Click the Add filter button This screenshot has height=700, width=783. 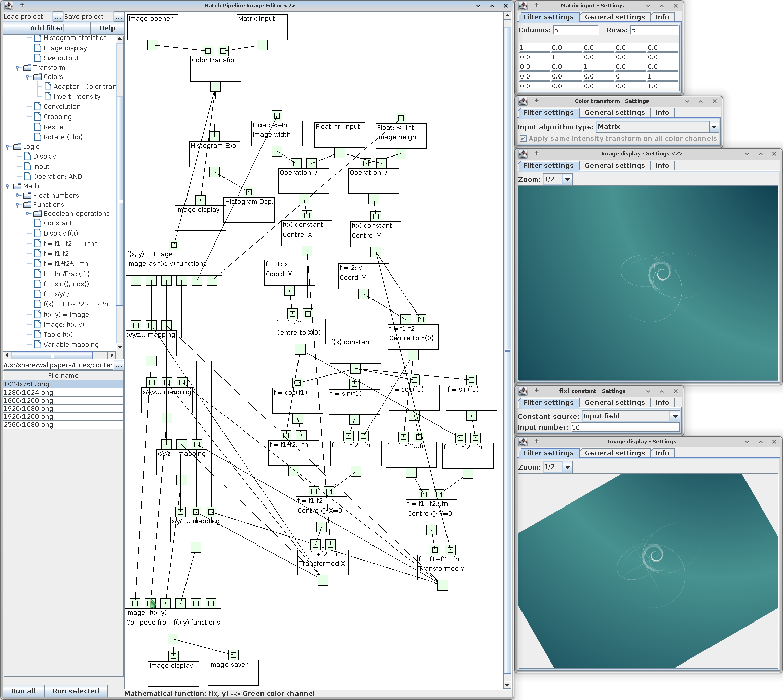[47, 28]
